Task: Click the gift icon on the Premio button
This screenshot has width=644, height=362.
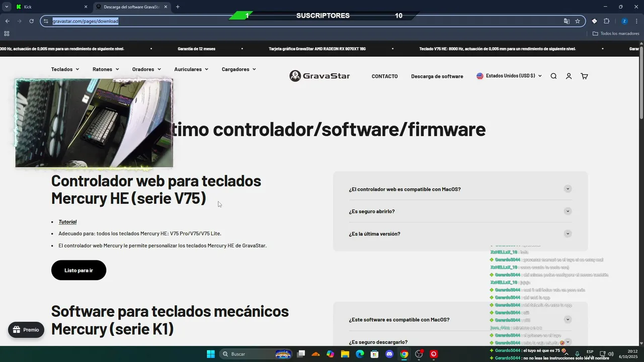Action: 17,330
